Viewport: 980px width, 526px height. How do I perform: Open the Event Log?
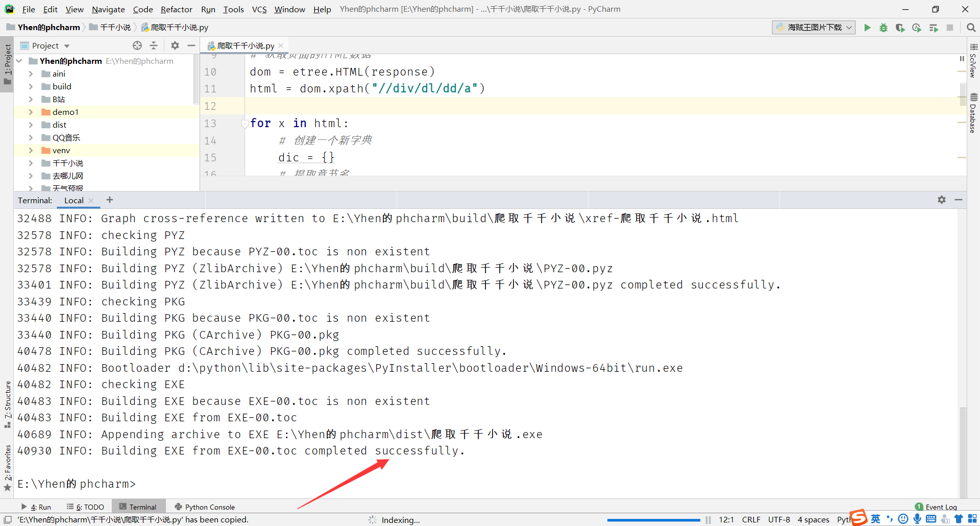[x=936, y=507]
